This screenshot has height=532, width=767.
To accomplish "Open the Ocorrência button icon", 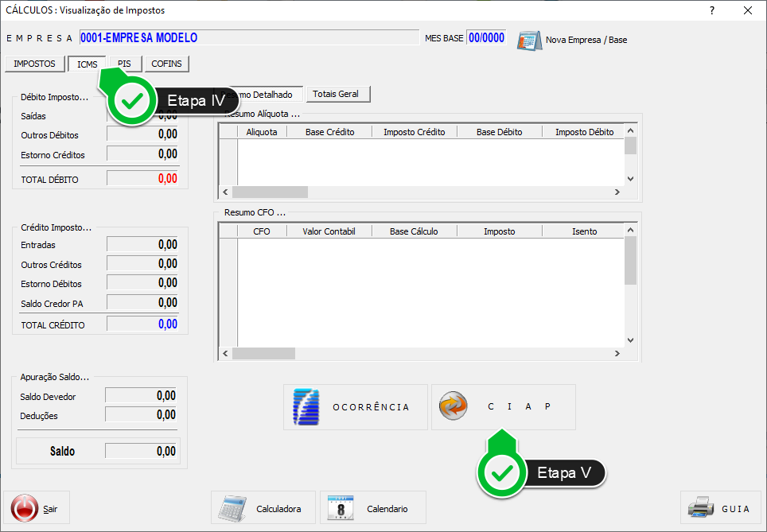I will 306,406.
